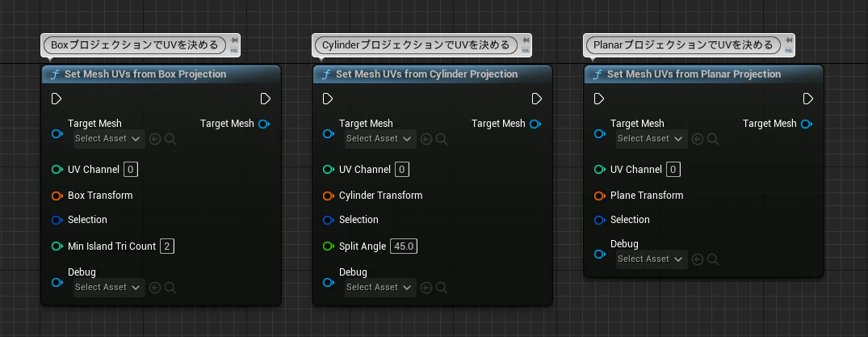Click Selection input pin on Cylinder Projection node

pos(329,220)
